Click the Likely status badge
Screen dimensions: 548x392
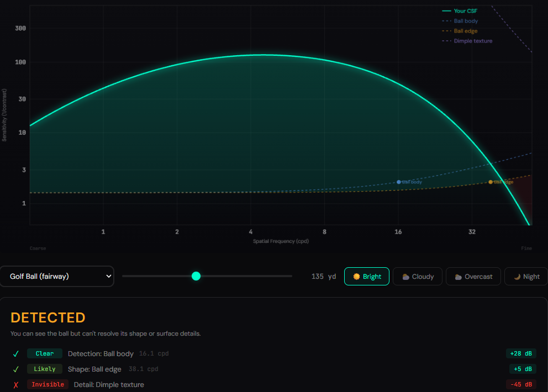pyautogui.click(x=45, y=369)
